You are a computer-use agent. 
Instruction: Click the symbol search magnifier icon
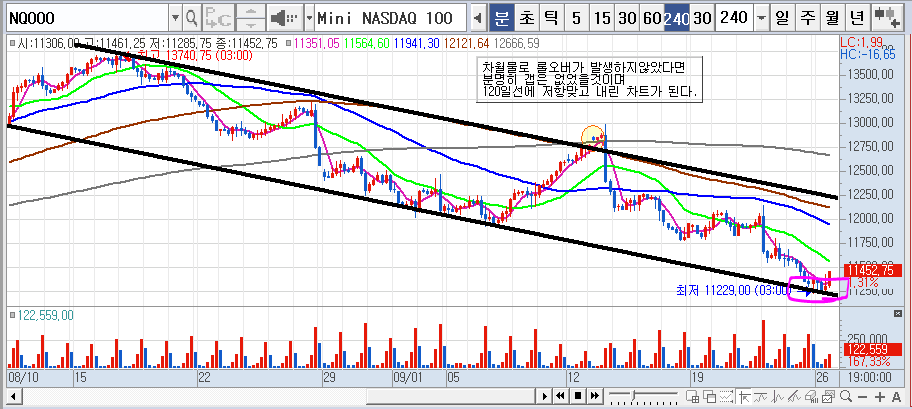[192, 18]
